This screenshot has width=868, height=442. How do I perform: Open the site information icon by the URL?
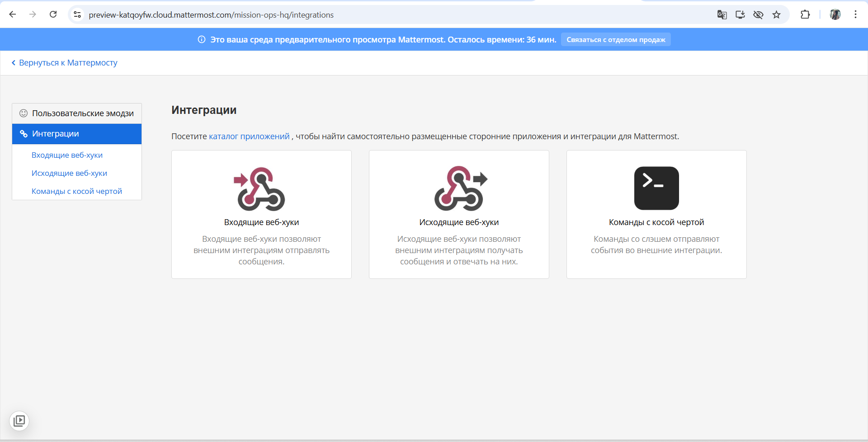click(77, 15)
